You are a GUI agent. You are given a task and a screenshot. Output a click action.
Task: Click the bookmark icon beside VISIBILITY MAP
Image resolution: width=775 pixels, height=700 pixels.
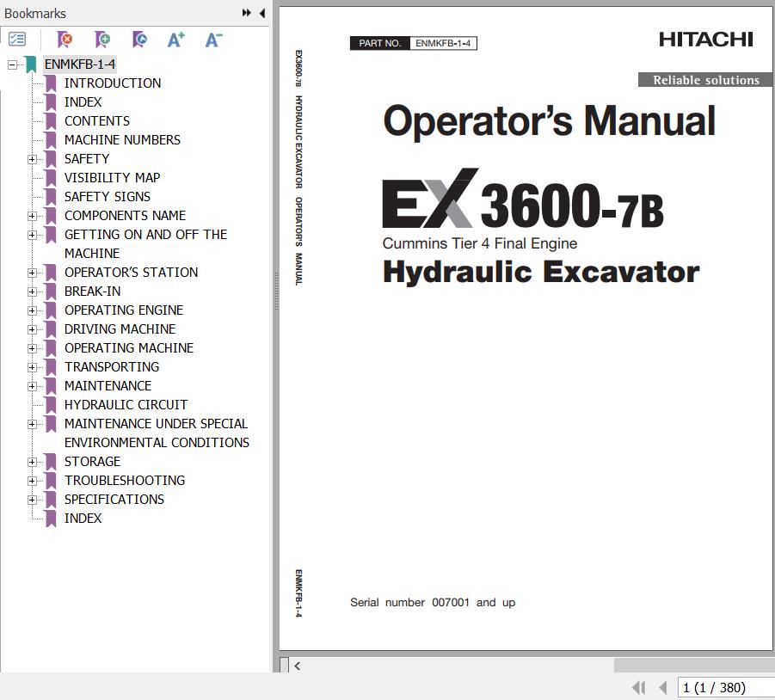(51, 178)
